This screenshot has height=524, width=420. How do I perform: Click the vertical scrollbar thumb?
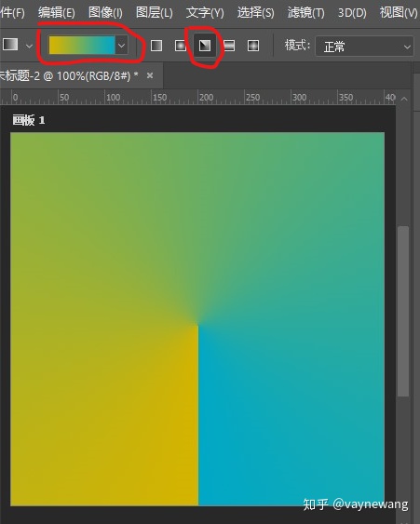[403, 312]
